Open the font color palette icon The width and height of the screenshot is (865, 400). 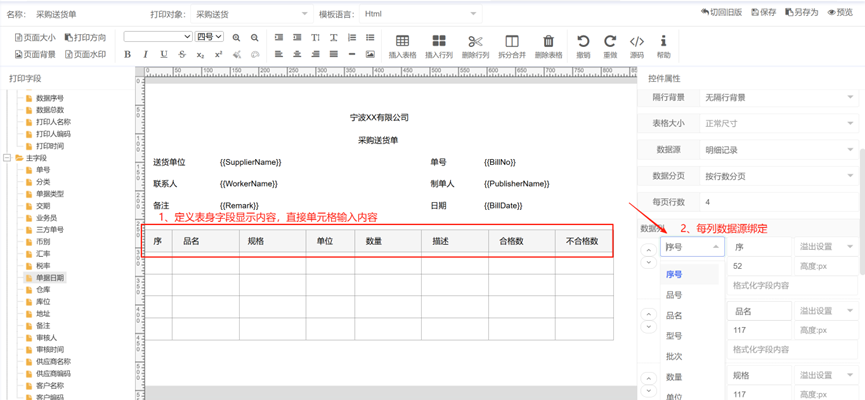pos(255,54)
